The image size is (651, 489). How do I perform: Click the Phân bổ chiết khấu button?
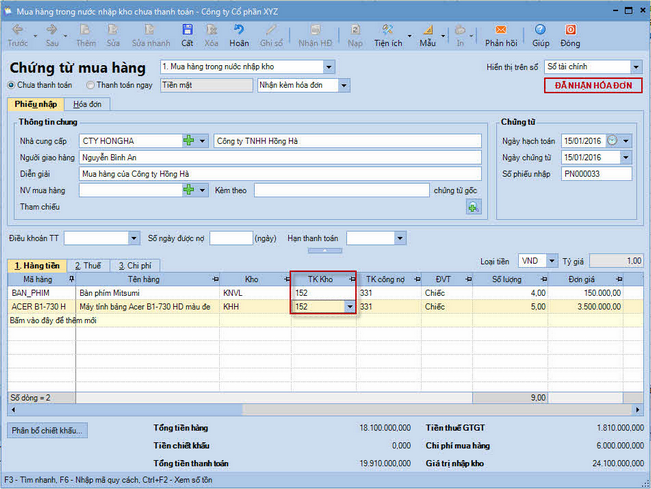[x=47, y=430]
